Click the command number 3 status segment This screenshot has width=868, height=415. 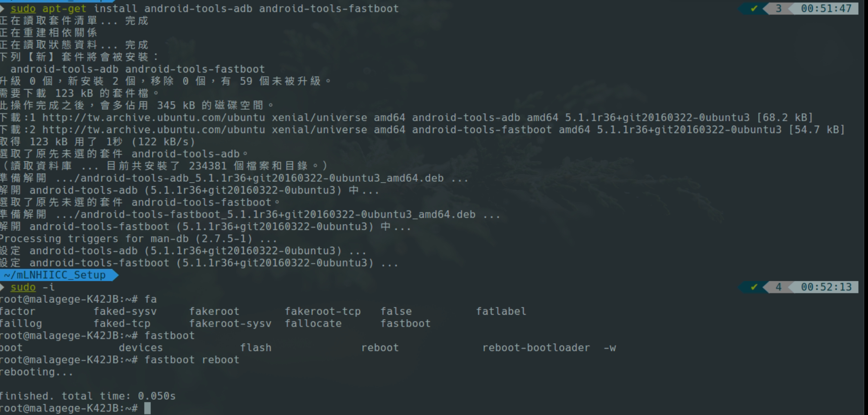point(778,8)
